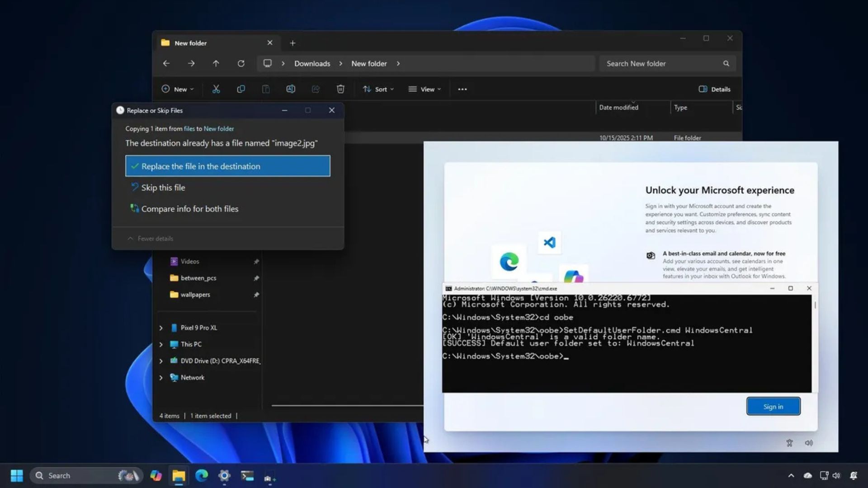
Task: Click the volume icon in setup window
Action: [809, 443]
